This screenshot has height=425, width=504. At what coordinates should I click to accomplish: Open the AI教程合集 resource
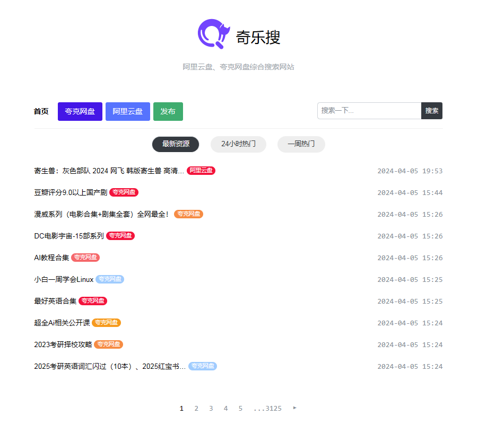point(51,258)
